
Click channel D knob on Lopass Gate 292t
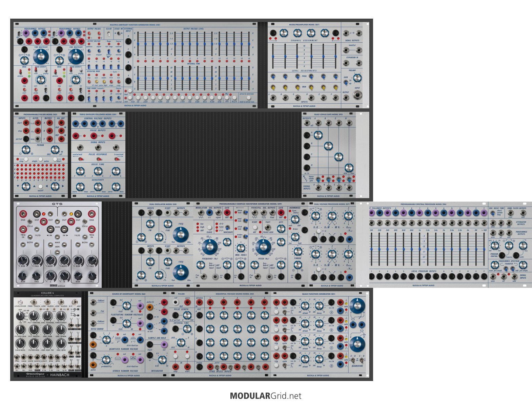click(349, 168)
